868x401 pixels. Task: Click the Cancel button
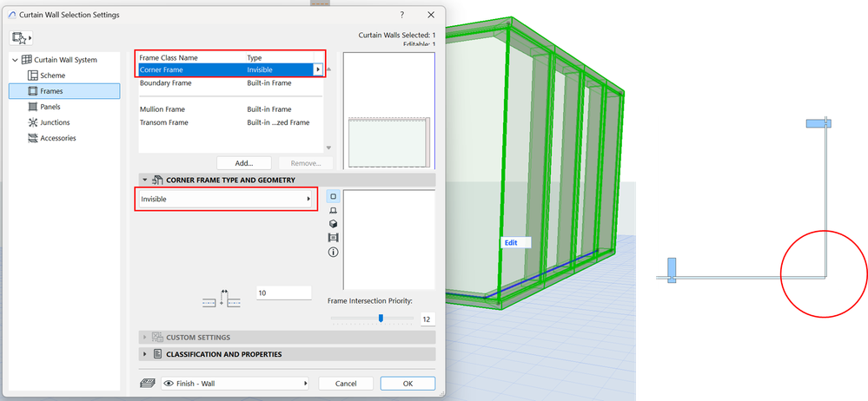[346, 384]
